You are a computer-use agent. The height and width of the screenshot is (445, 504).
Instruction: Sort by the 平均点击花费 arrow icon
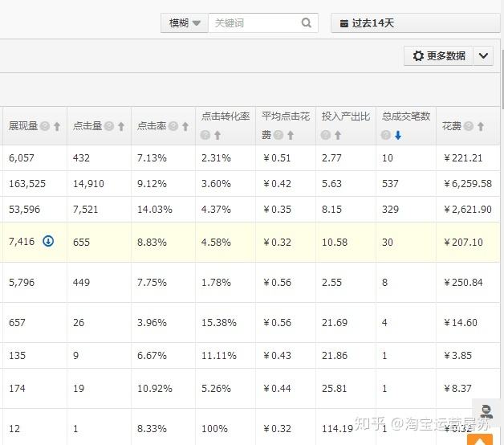pyautogui.click(x=291, y=135)
